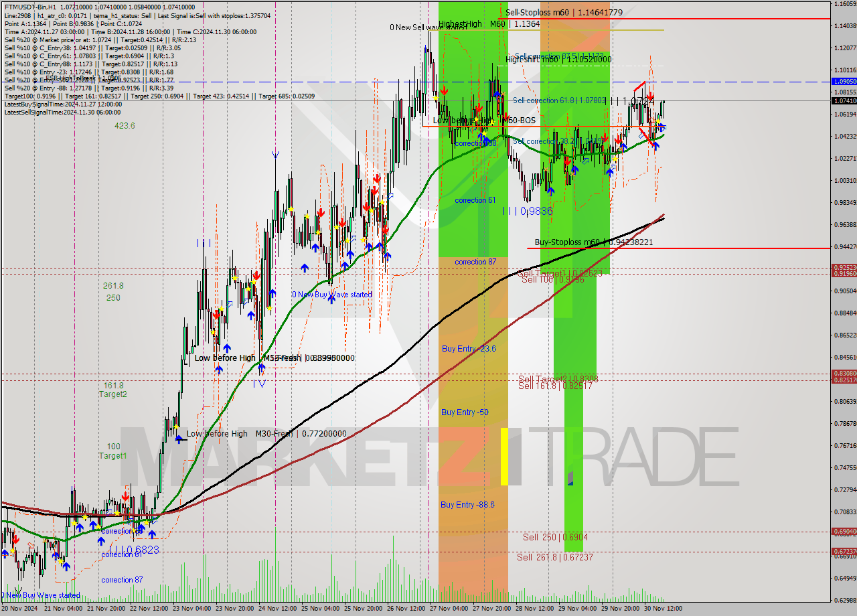
Task: Click the '24 Nov 12:00' time axis label
Action: pyautogui.click(x=278, y=609)
